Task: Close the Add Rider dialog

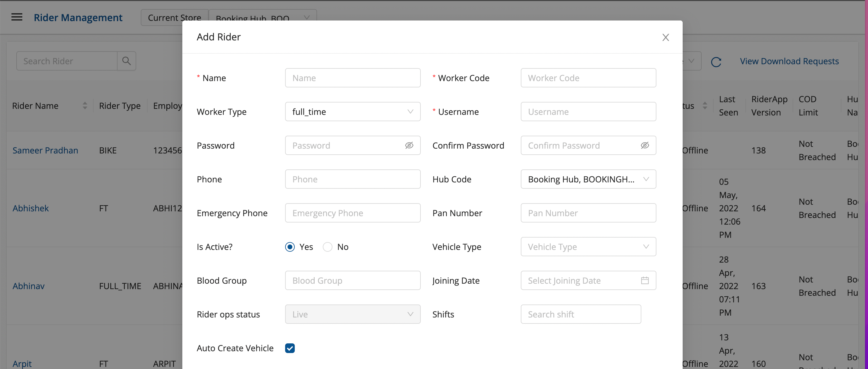Action: [665, 37]
